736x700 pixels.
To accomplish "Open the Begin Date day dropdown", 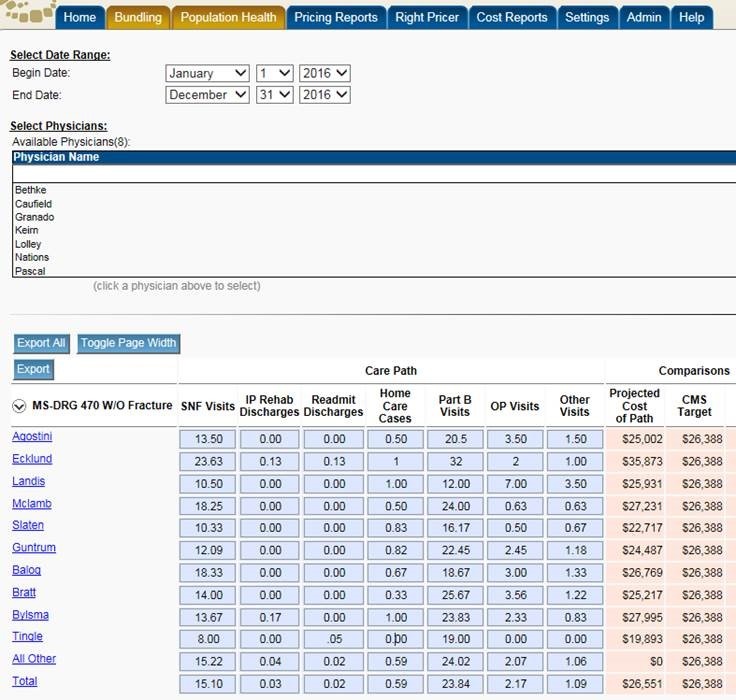I will (x=275, y=73).
